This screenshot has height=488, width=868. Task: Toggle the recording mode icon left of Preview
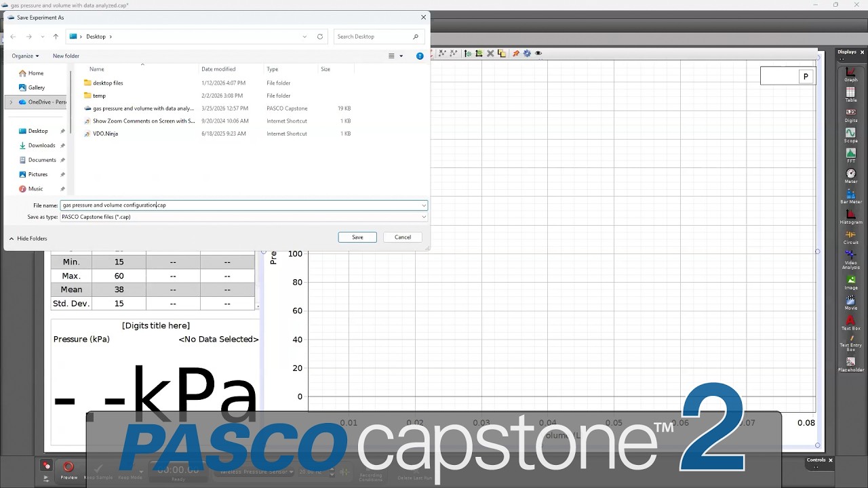tap(46, 466)
